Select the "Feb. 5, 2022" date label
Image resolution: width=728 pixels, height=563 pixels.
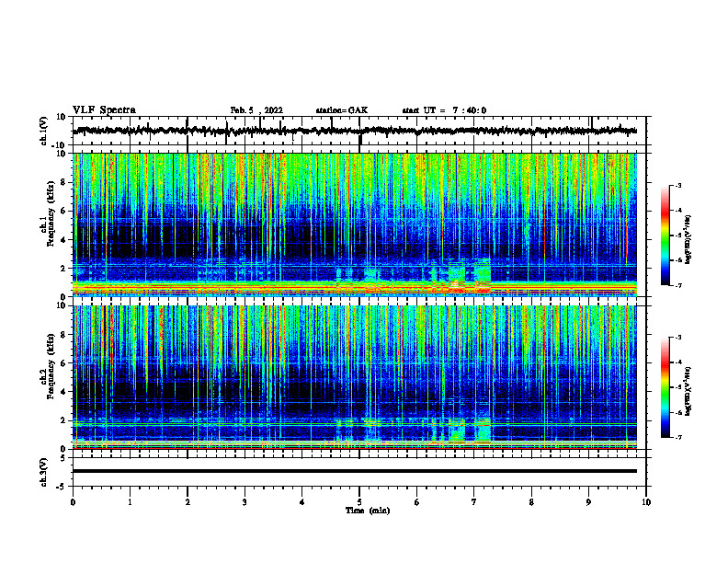[x=256, y=110]
